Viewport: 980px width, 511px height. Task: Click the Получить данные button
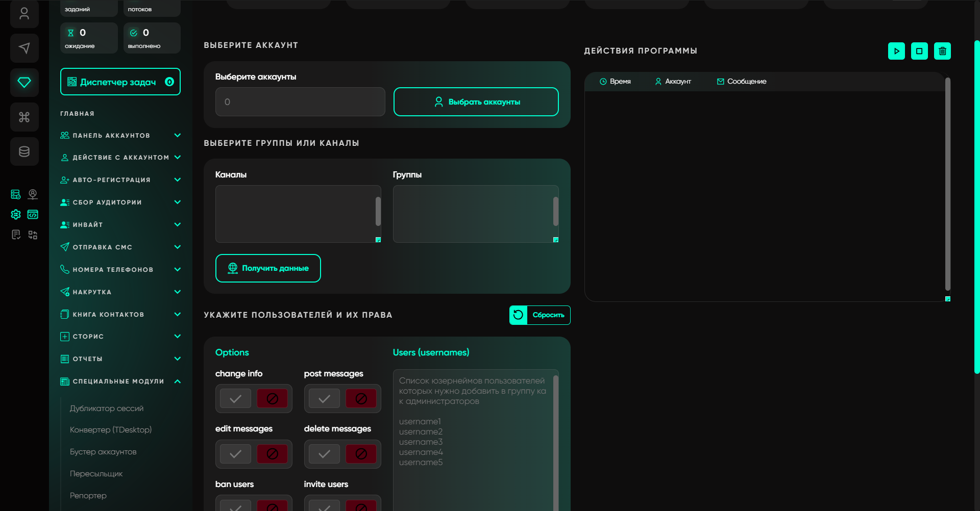click(268, 268)
